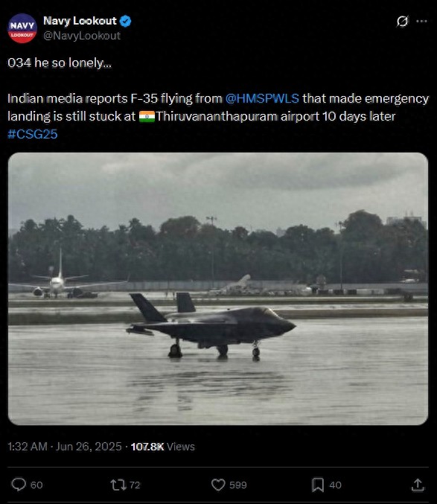Like the tweet with the heart icon
Viewport: 437px width, 504px height.
(218, 485)
